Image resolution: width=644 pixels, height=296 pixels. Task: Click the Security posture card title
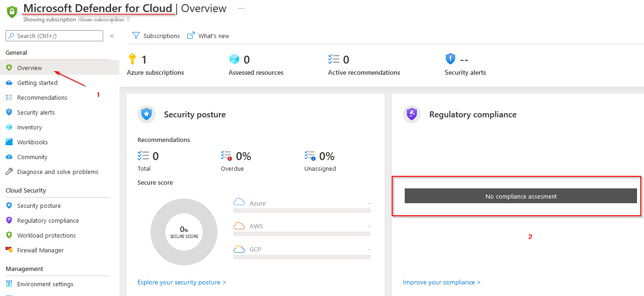pyautogui.click(x=195, y=115)
